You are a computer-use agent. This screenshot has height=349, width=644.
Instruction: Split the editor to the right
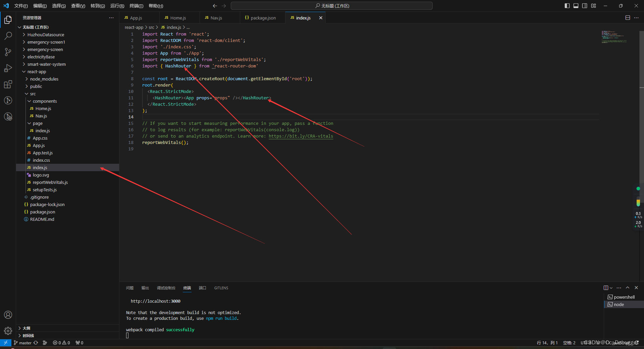pyautogui.click(x=628, y=18)
